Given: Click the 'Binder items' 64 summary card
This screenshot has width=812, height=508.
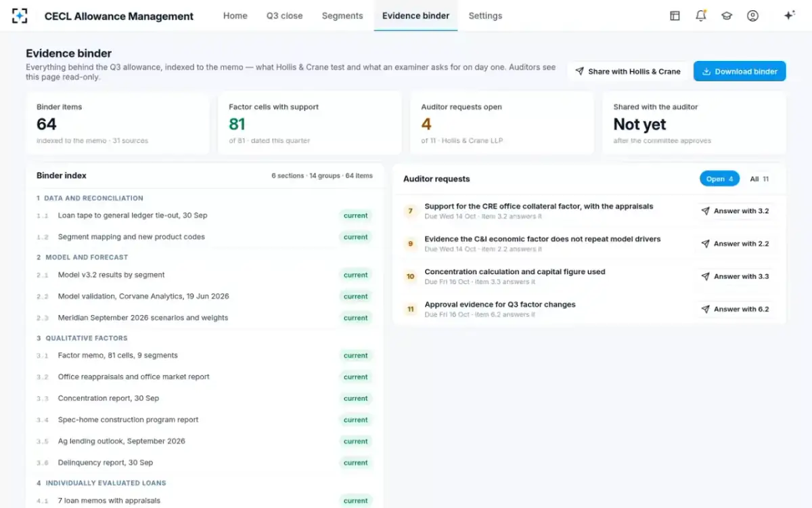Looking at the screenshot, I should point(118,123).
